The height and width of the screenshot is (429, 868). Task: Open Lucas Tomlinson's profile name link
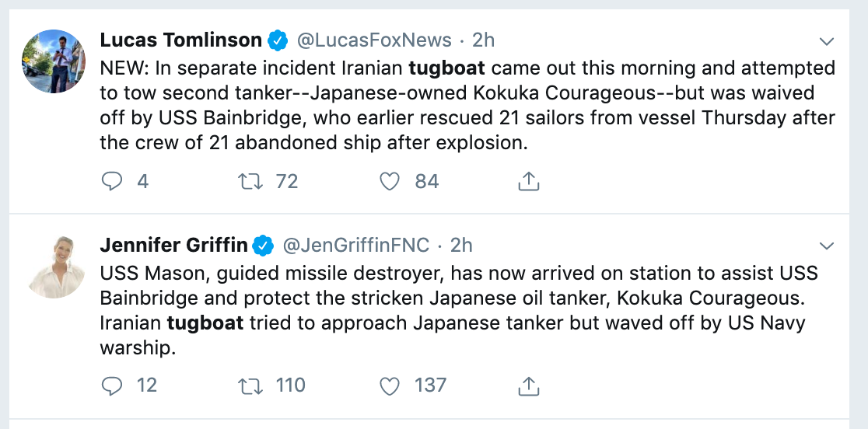[x=180, y=40]
